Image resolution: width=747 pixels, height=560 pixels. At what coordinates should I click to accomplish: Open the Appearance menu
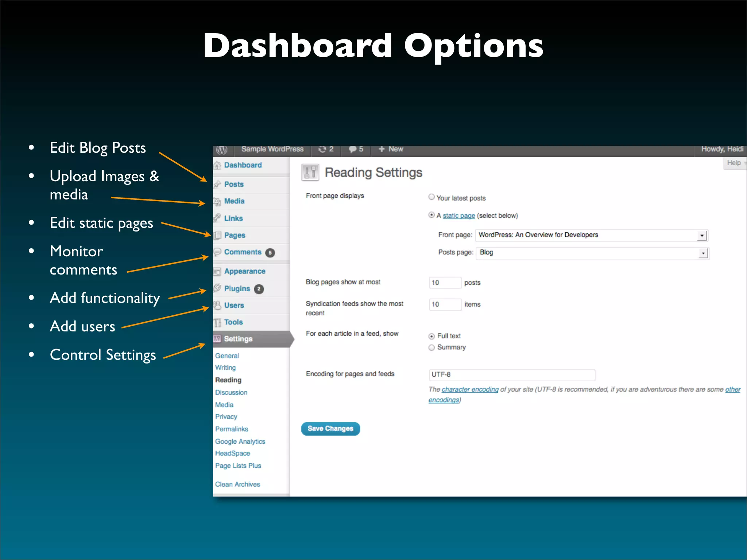tap(245, 271)
